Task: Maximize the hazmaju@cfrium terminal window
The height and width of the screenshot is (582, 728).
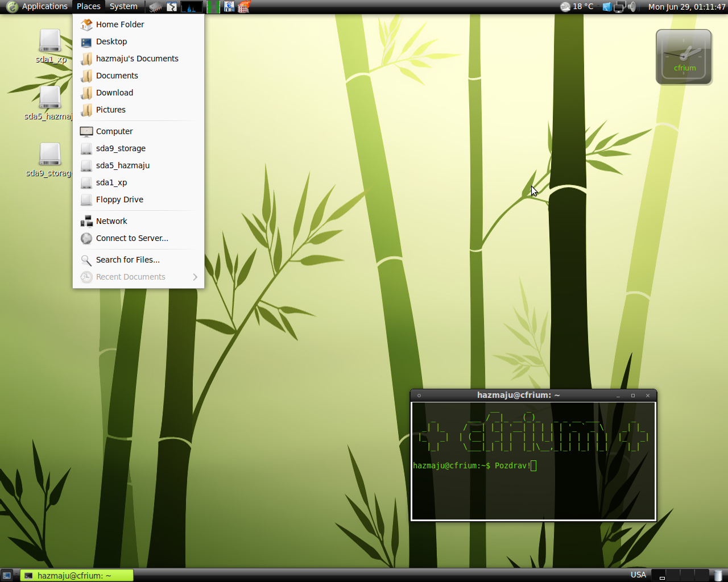Action: (633, 396)
